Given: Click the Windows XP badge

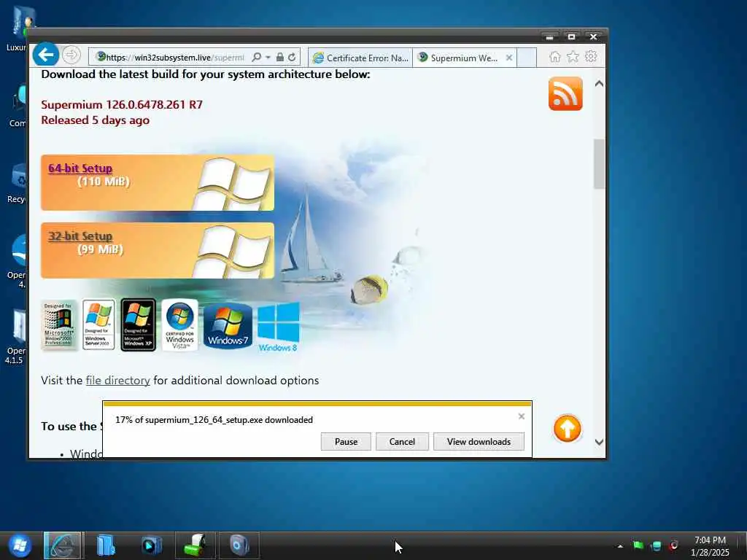Looking at the screenshot, I should click(138, 324).
